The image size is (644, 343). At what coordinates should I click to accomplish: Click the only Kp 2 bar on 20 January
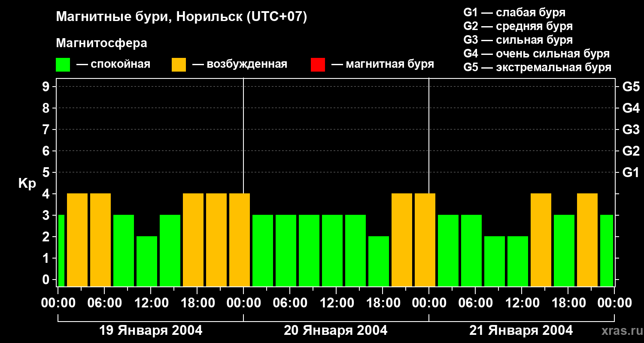tap(379, 261)
